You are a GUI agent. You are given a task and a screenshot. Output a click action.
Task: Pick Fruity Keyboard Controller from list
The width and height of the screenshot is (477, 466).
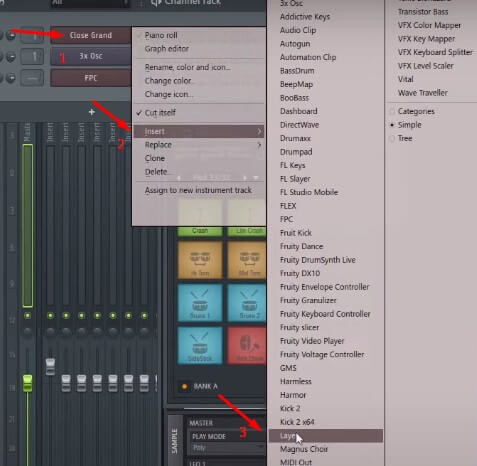[325, 314]
